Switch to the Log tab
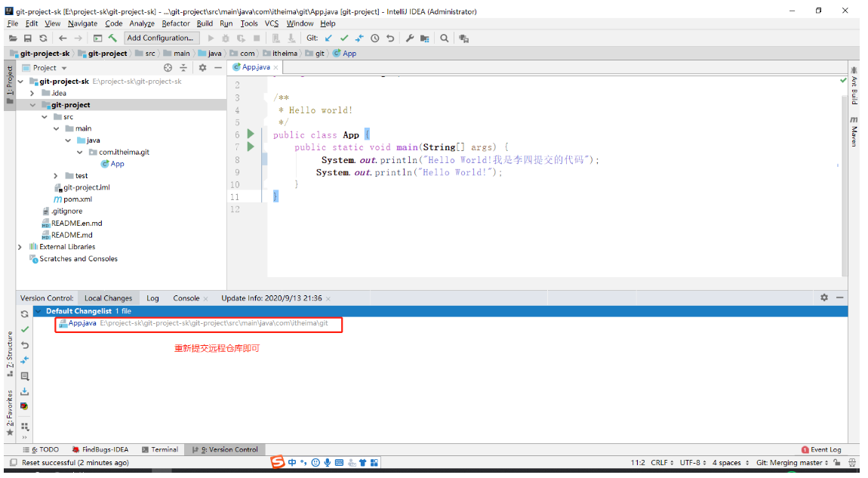The height and width of the screenshot is (478, 868). point(152,298)
